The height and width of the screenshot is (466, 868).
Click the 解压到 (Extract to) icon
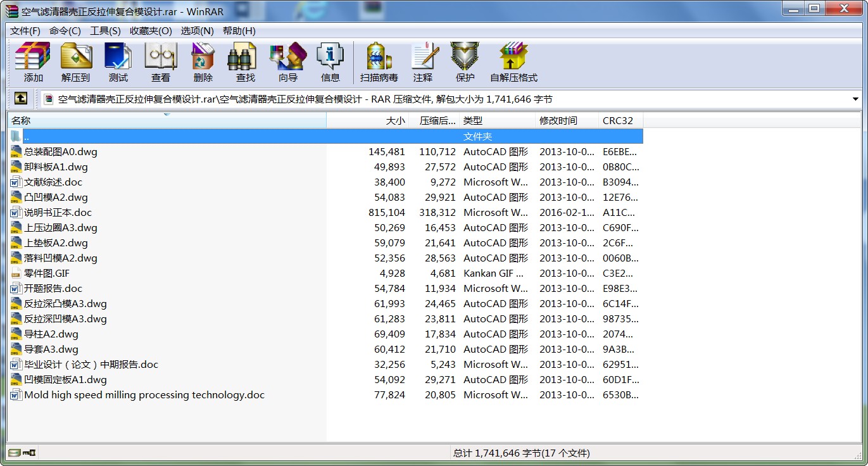click(76, 62)
